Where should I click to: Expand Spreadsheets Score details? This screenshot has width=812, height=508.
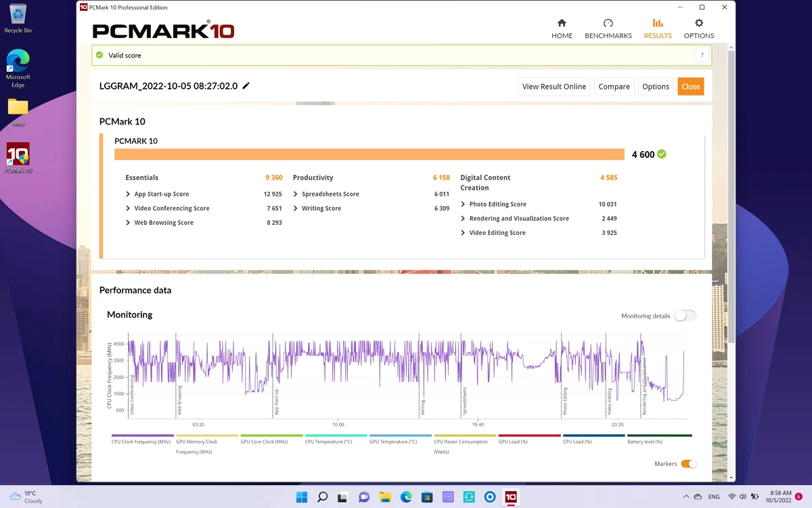326,194
